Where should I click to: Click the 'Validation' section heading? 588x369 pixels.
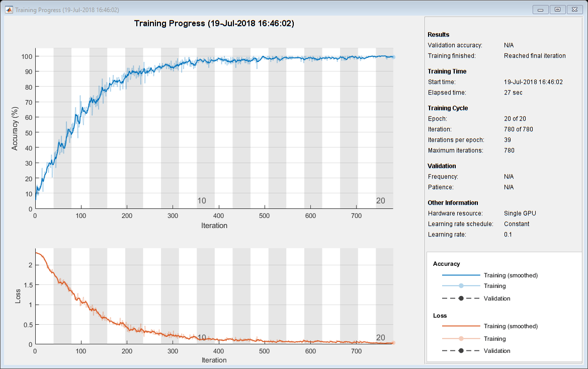tap(442, 166)
